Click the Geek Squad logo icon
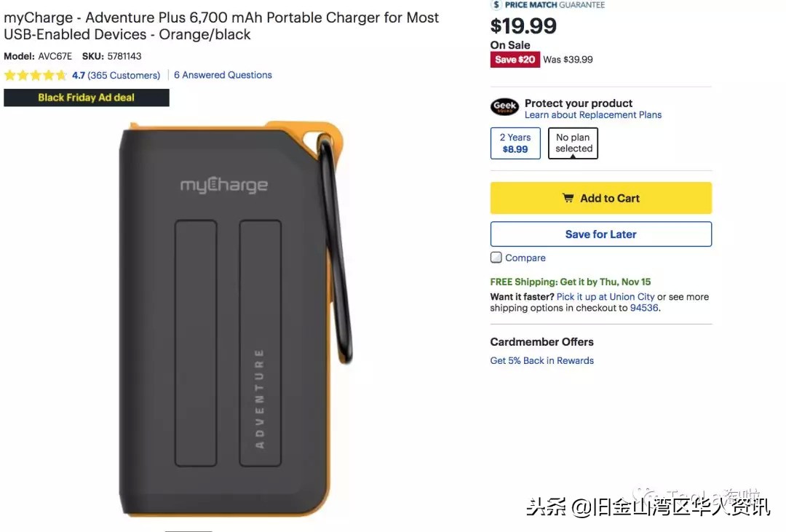 click(x=504, y=106)
